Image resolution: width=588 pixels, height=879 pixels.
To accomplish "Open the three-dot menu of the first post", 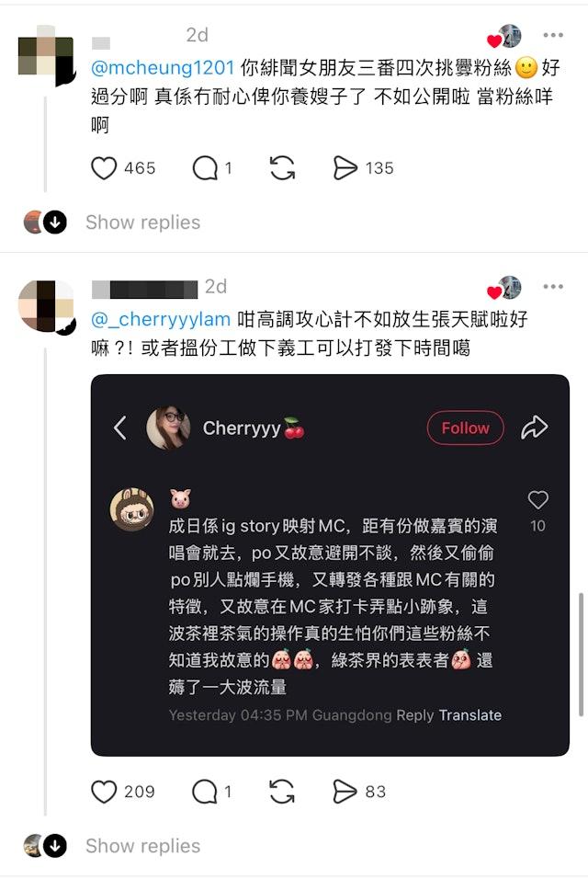I will [x=553, y=35].
